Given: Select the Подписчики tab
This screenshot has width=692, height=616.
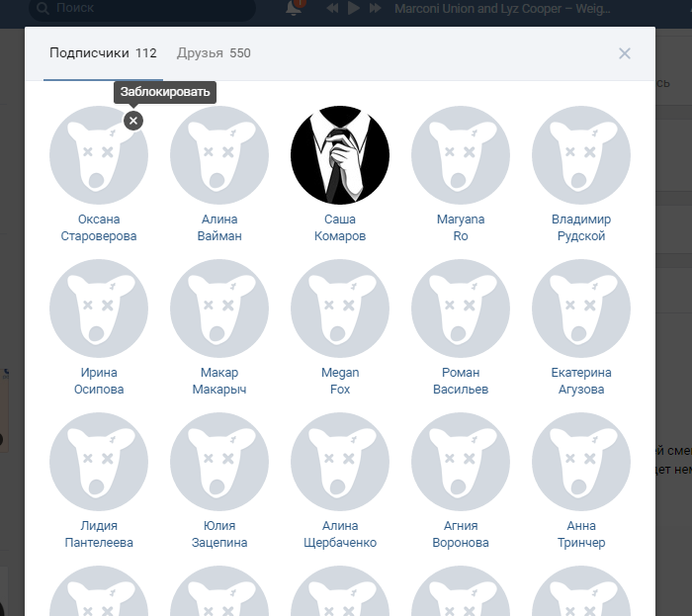Looking at the screenshot, I should point(103,53).
